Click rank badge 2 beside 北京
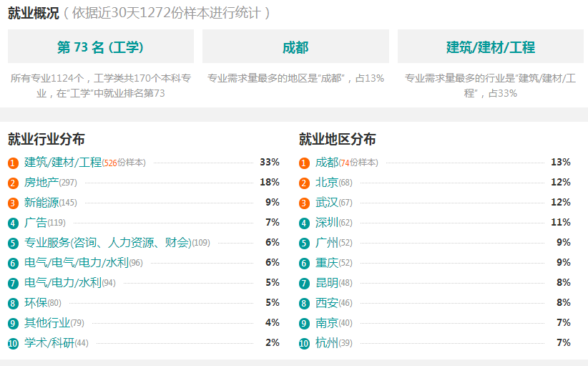The width and height of the screenshot is (588, 366). pos(304,183)
